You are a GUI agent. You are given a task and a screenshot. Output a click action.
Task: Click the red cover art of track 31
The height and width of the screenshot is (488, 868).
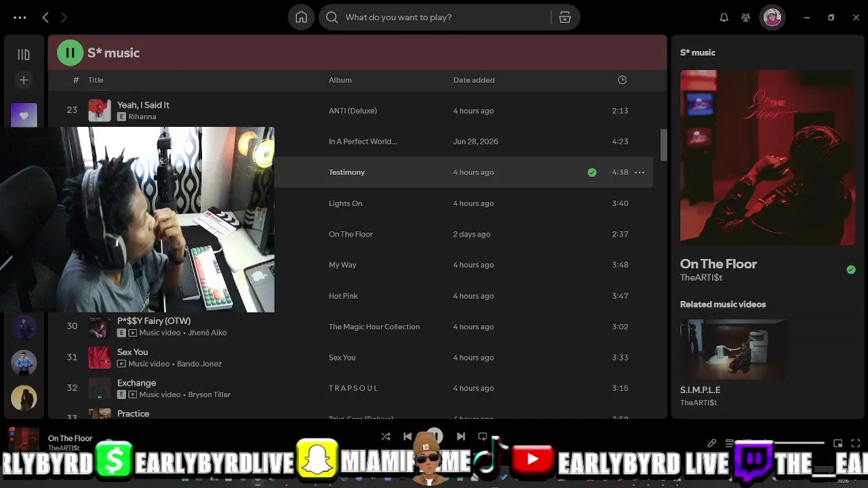click(x=99, y=357)
